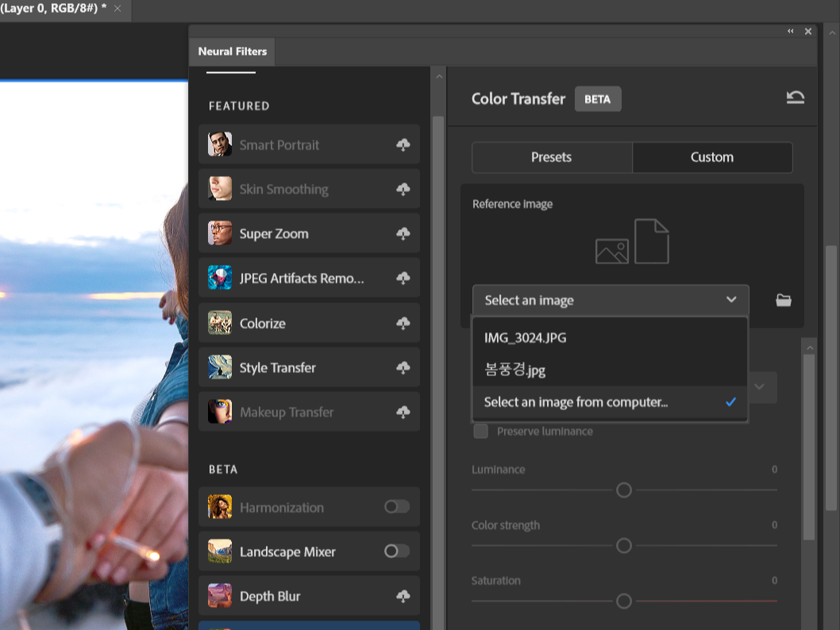Image resolution: width=840 pixels, height=630 pixels.
Task: Click the settings scrollbar up arrow
Action: pyautogui.click(x=810, y=348)
